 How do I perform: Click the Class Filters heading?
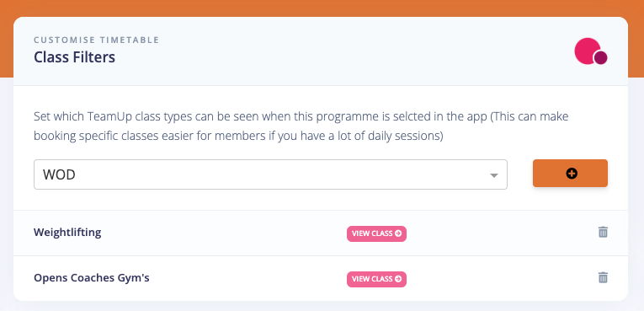coord(74,57)
